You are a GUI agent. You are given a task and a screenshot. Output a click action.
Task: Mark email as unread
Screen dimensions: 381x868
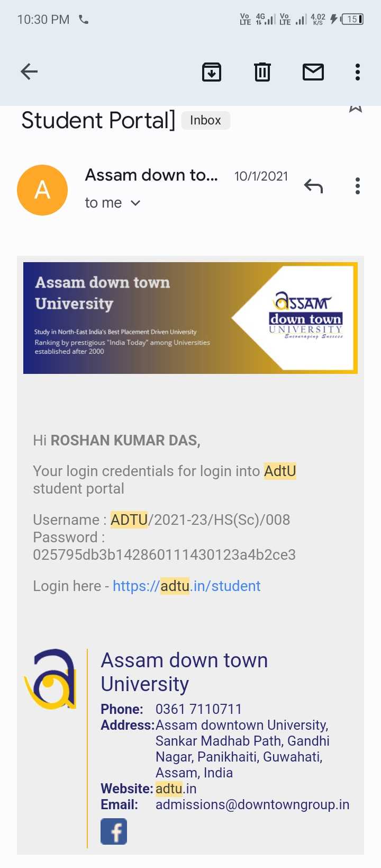pyautogui.click(x=313, y=71)
